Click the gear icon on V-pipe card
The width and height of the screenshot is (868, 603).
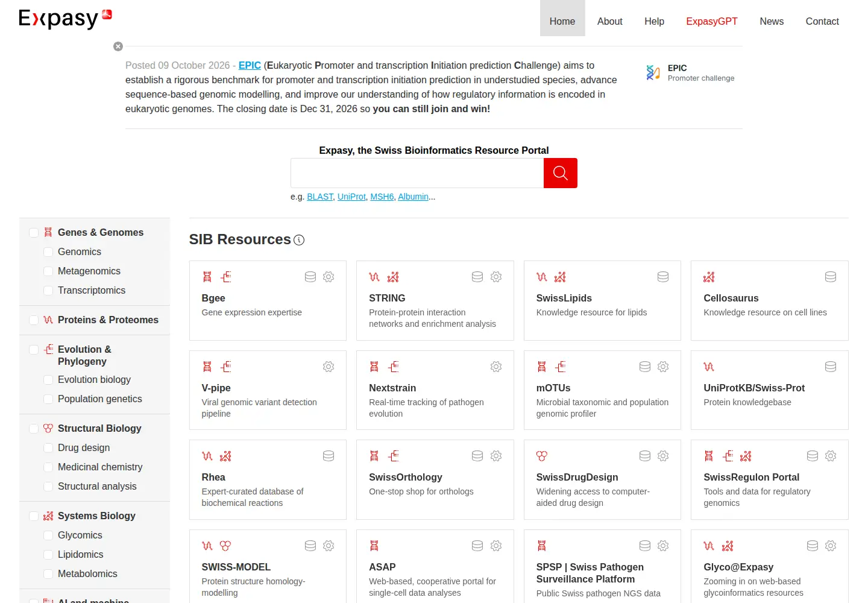point(329,367)
